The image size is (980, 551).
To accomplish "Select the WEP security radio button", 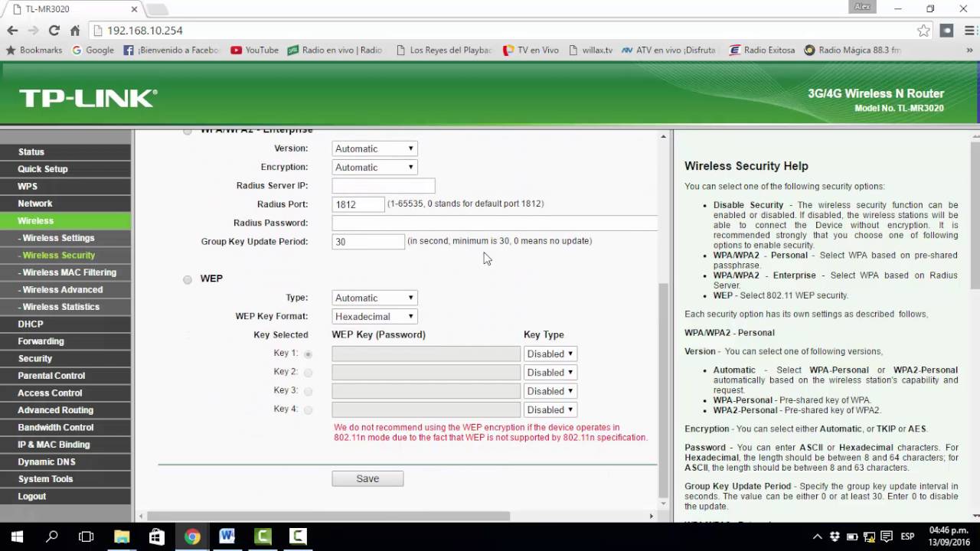I will point(188,279).
